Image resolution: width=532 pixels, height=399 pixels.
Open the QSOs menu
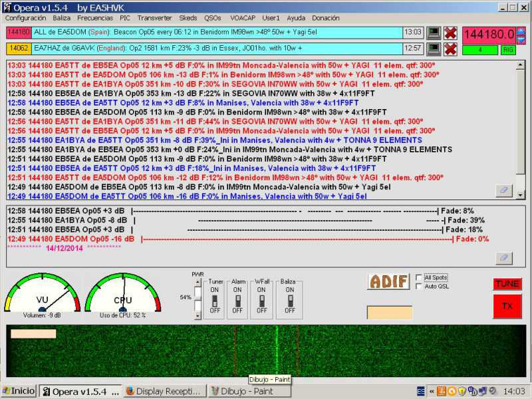pos(213,18)
